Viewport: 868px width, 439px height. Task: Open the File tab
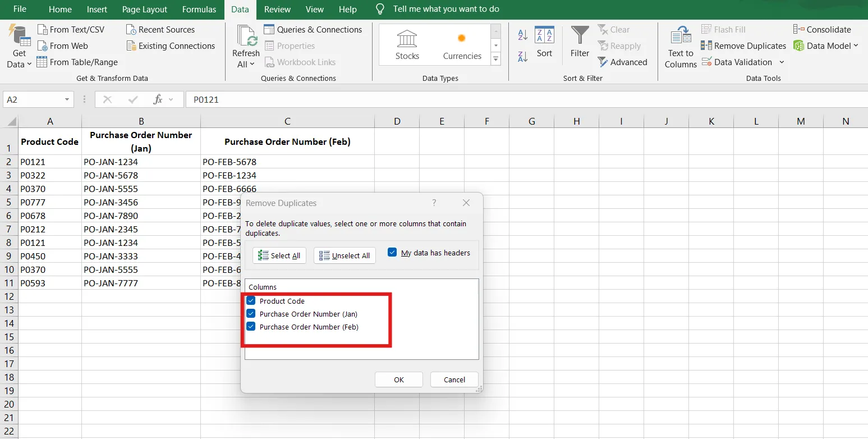pyautogui.click(x=20, y=9)
